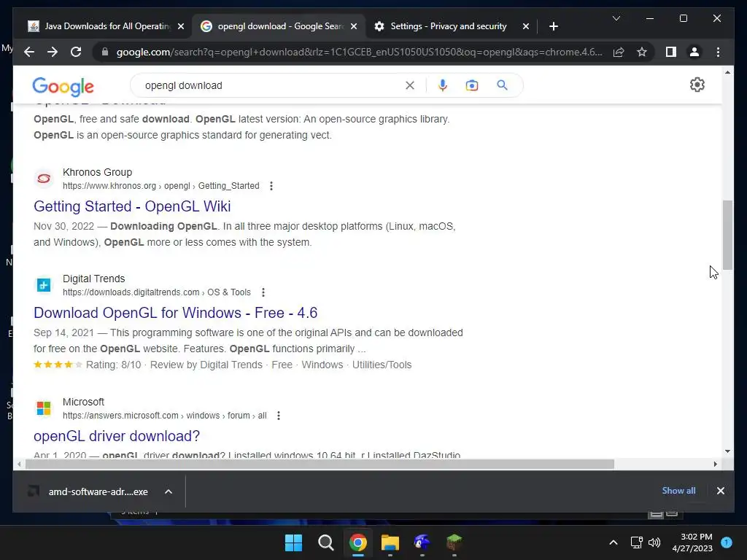Open network status in system tray
Viewport: 747px width, 560px height.
636,542
